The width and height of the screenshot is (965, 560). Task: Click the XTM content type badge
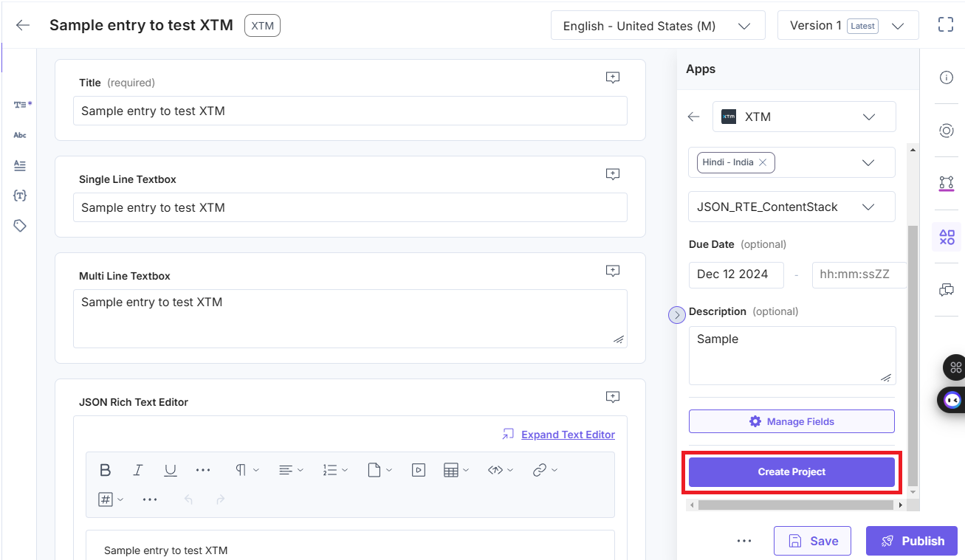point(262,26)
